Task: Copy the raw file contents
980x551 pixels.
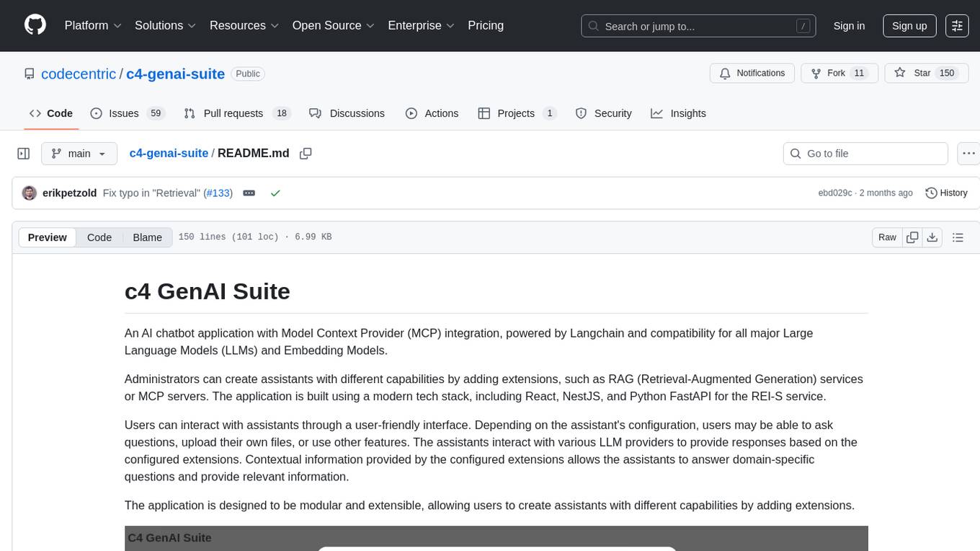Action: pos(912,237)
